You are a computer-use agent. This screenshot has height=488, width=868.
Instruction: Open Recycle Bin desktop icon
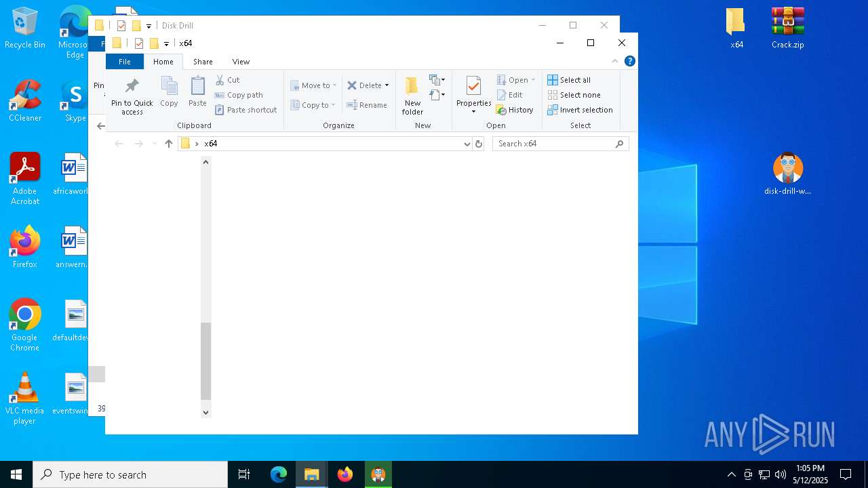(x=24, y=28)
